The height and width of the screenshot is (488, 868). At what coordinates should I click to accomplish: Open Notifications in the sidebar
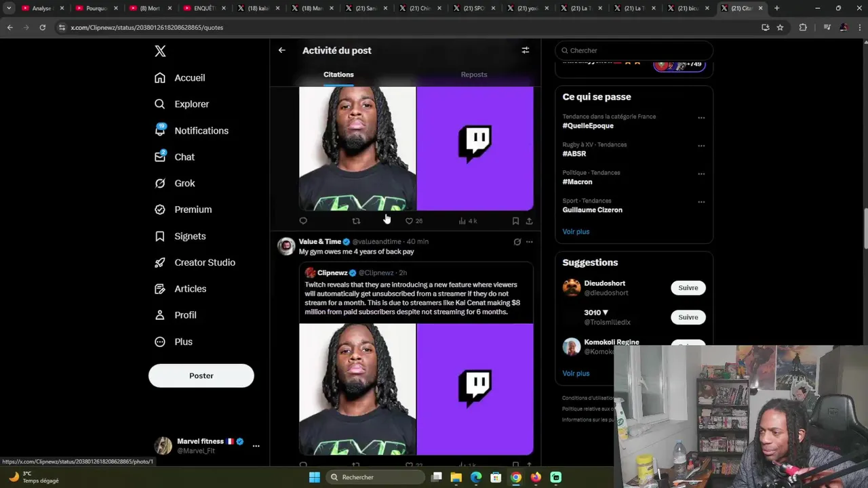191,131
